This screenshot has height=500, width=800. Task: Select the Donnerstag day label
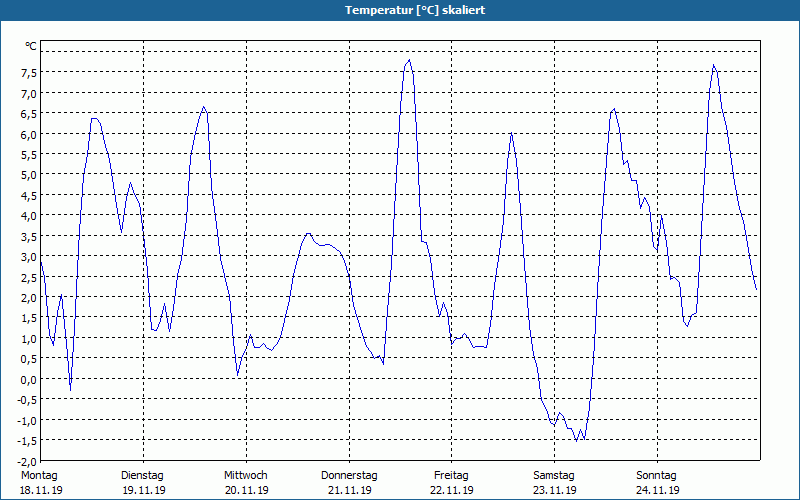(x=349, y=476)
